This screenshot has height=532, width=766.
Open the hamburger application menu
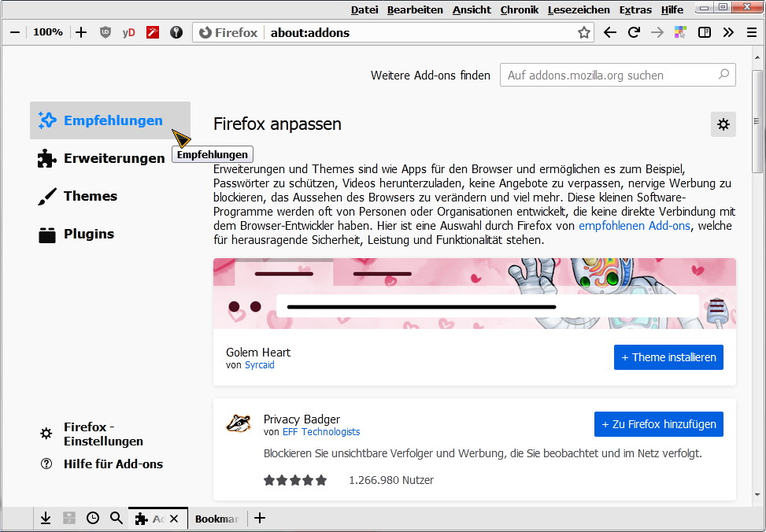tap(752, 33)
